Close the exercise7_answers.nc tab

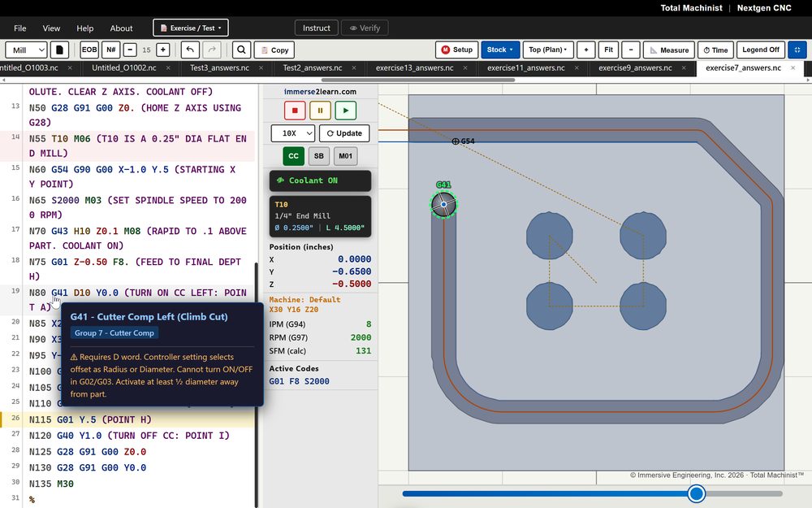point(793,68)
